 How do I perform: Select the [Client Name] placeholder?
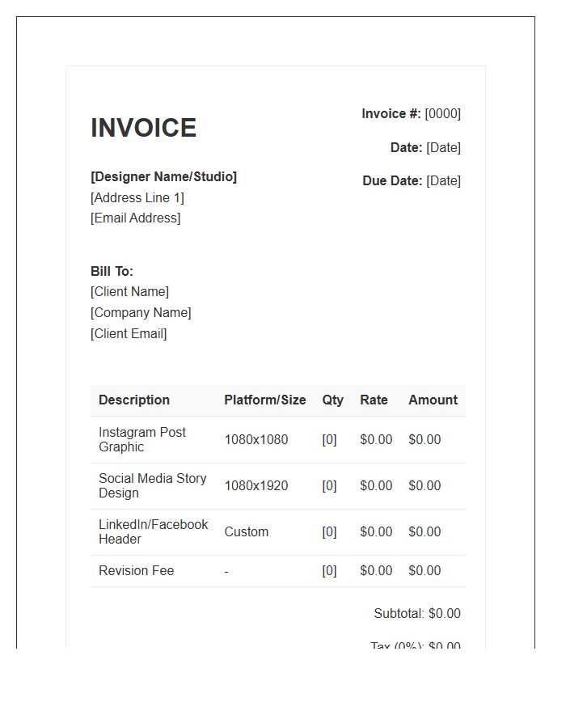pyautogui.click(x=130, y=291)
